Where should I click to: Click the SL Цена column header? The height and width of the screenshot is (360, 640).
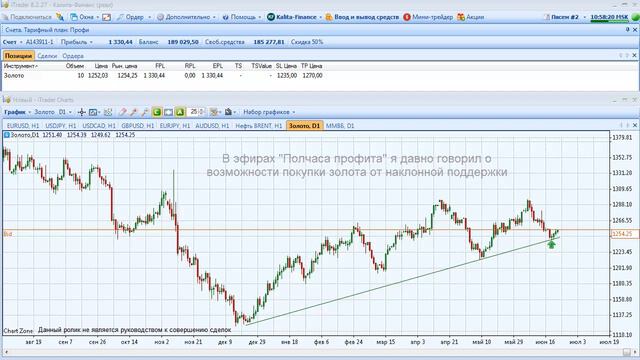point(286,66)
